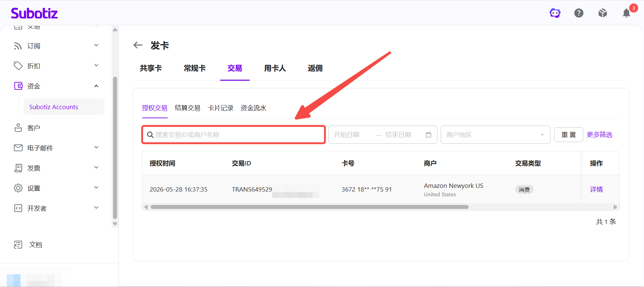Screen dimensions: 644x287
Task: Select the 资金流水 sub-tab
Action: tap(253, 108)
